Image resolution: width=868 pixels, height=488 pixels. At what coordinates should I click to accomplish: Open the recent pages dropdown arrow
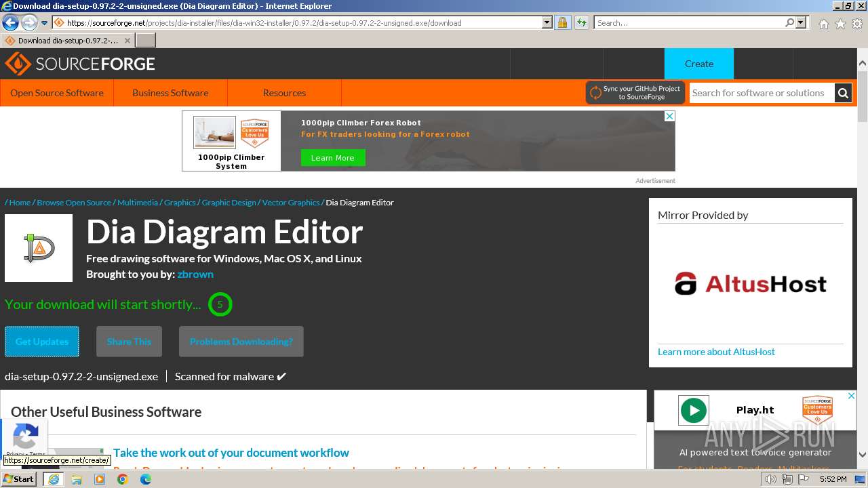[x=44, y=23]
